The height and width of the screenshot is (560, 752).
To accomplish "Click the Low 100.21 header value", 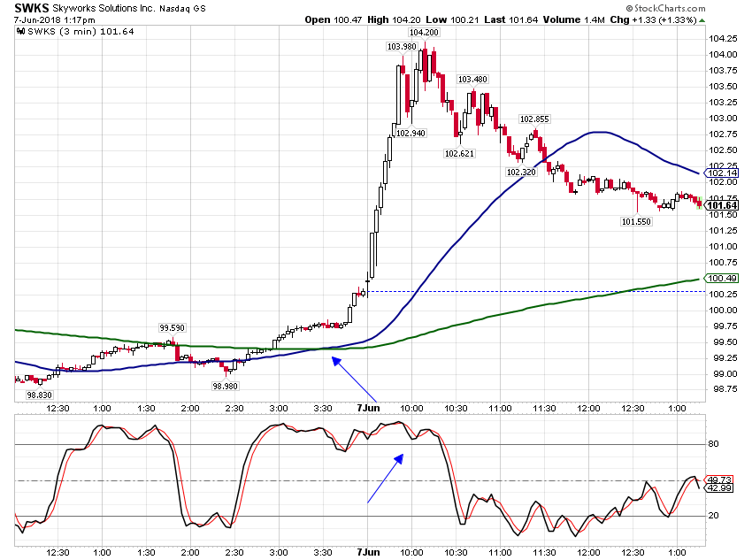I will (x=452, y=19).
